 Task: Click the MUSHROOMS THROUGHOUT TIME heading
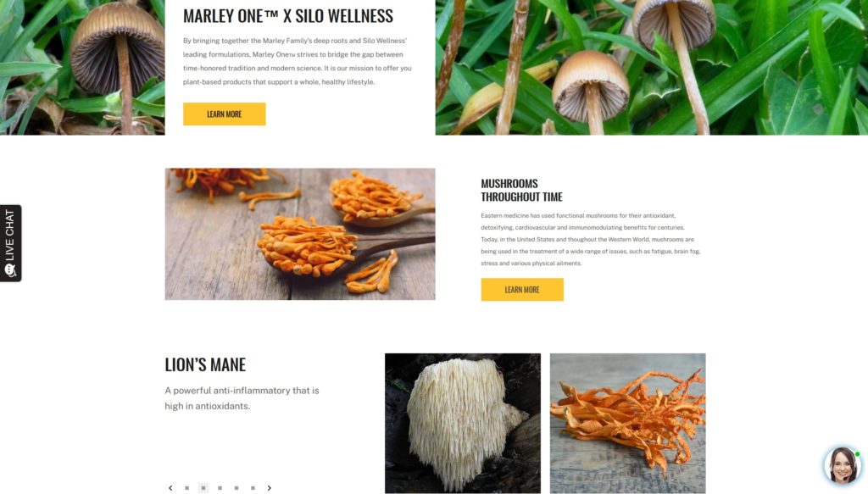tap(521, 191)
